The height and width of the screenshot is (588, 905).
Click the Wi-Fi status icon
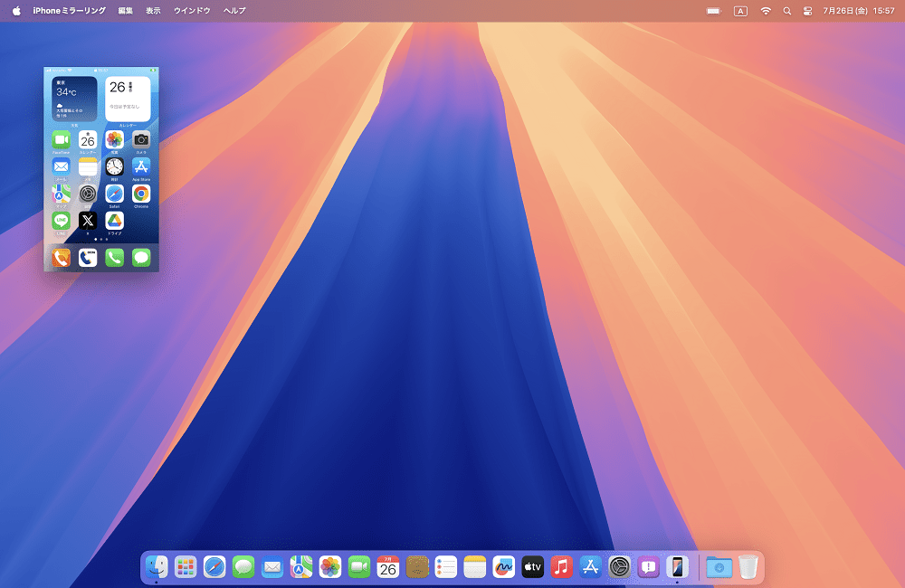click(x=766, y=11)
